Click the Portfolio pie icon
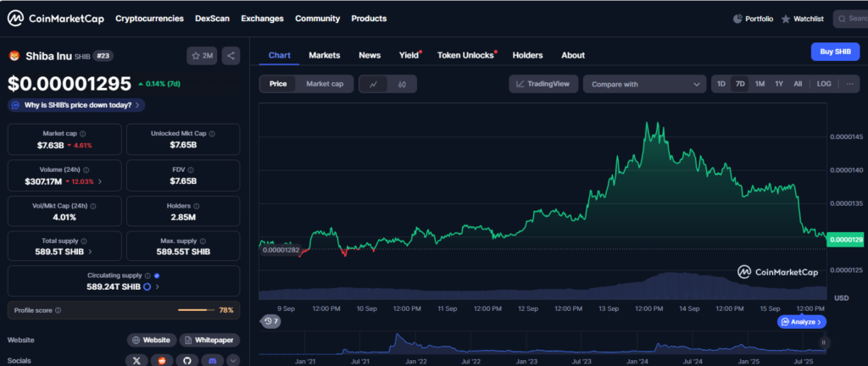 [x=737, y=19]
